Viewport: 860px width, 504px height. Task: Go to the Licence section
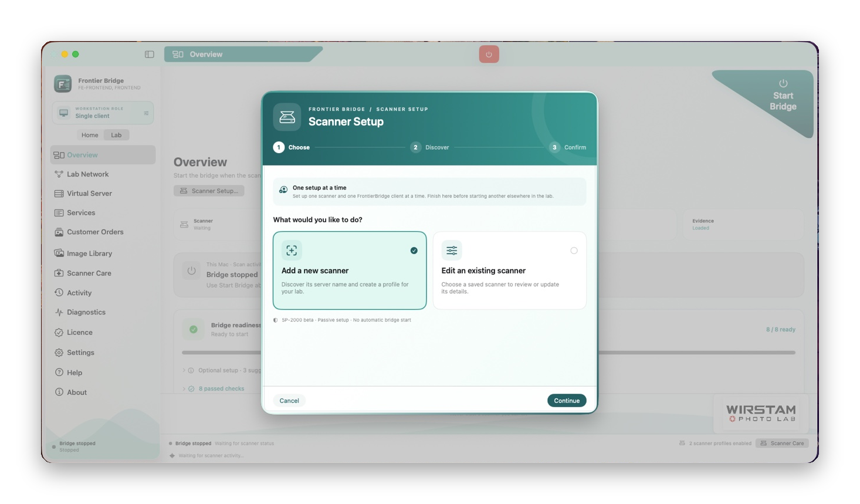click(103, 333)
